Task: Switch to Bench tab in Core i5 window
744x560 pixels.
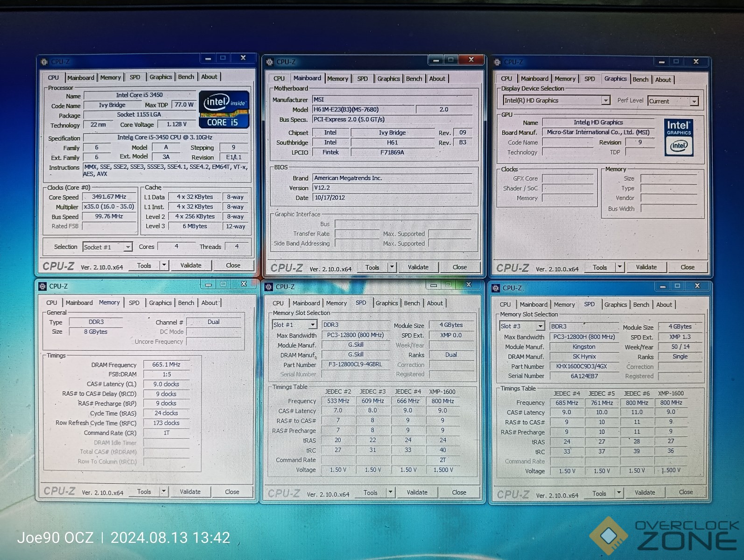Action: pyautogui.click(x=186, y=77)
